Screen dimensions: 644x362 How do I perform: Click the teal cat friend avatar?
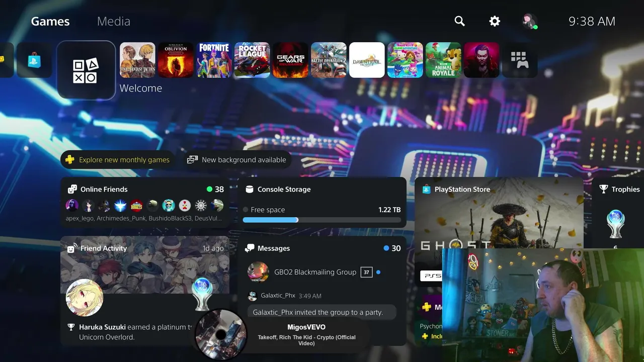[x=169, y=205]
